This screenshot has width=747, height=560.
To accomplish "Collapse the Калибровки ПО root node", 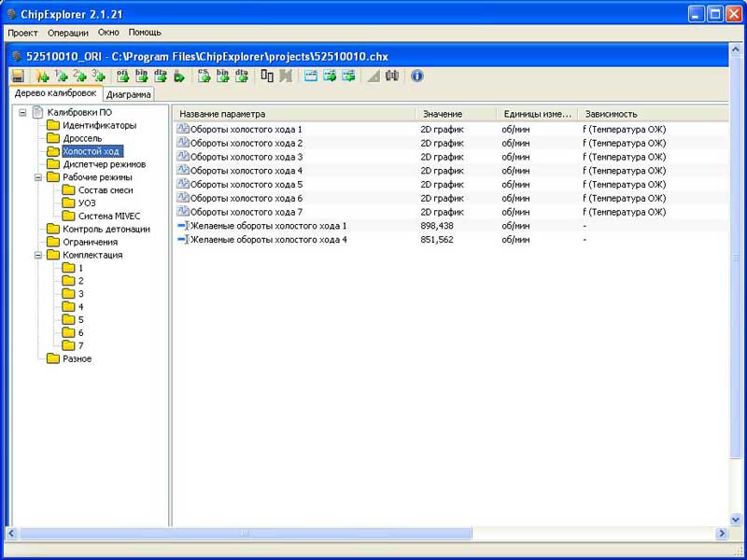I will pyautogui.click(x=22, y=112).
